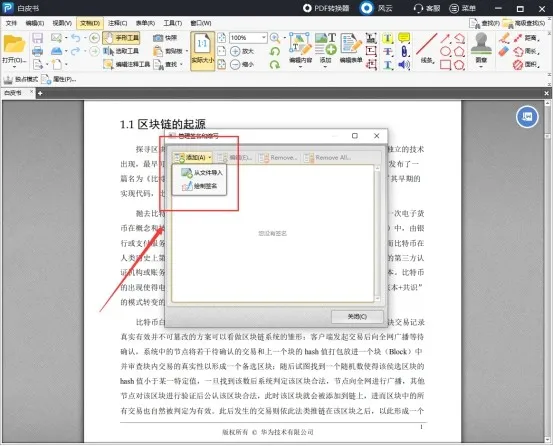
Task: Select the Hand tool (手形工具)
Action: 121,38
